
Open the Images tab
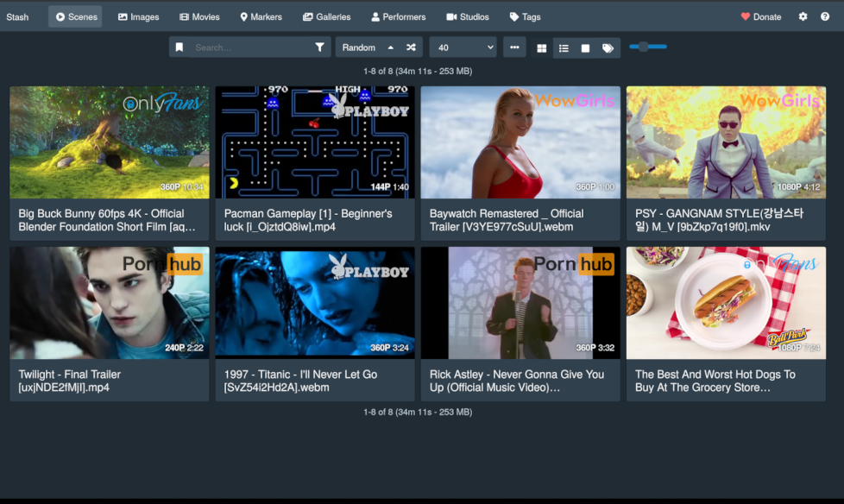[138, 16]
